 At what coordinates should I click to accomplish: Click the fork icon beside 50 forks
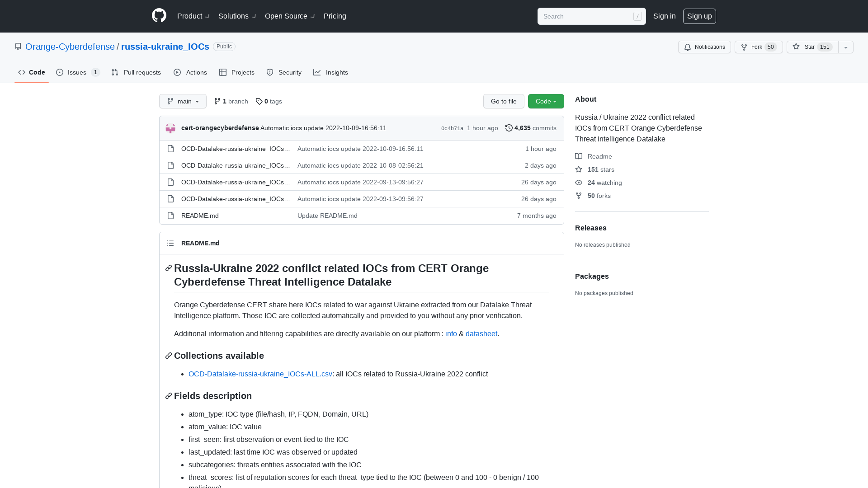[x=579, y=196]
